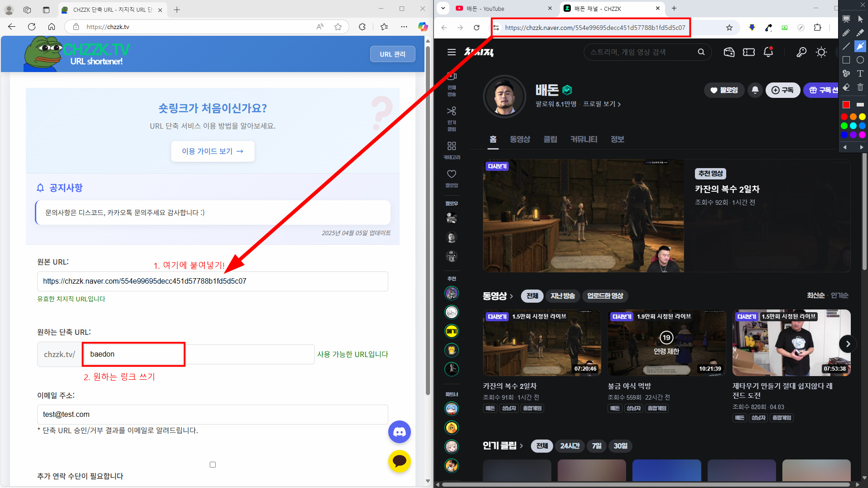Open the cheese wallet icon in Chzzk header
868x488 pixels.
[729, 52]
